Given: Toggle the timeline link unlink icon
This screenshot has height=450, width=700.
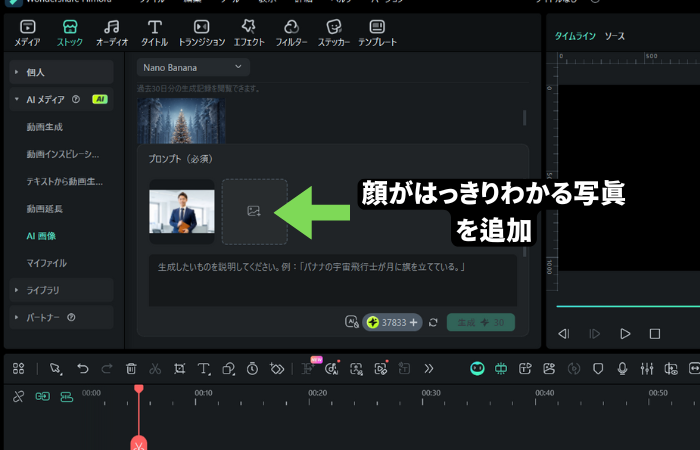Looking at the screenshot, I should [x=18, y=396].
